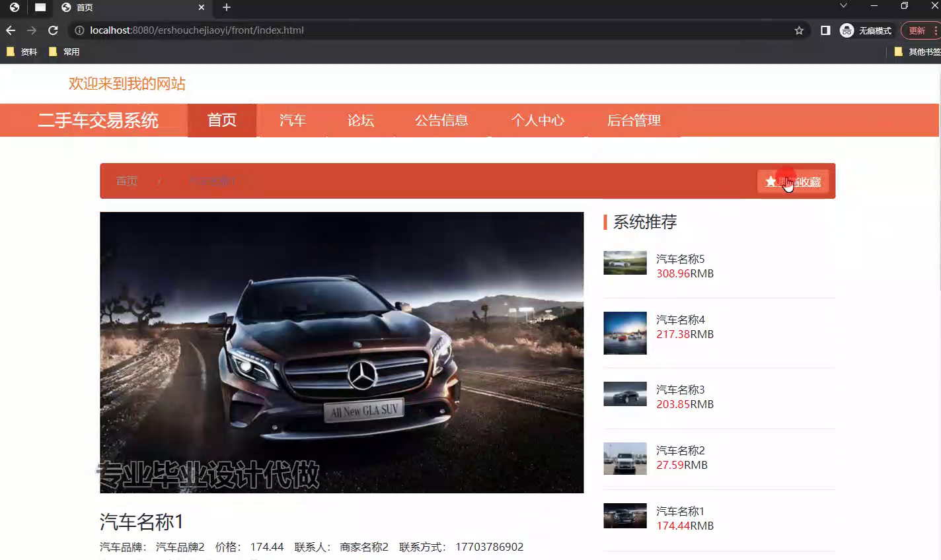The width and height of the screenshot is (941, 560).
Task: Click the 取消收藏 favorite button
Action: (793, 182)
